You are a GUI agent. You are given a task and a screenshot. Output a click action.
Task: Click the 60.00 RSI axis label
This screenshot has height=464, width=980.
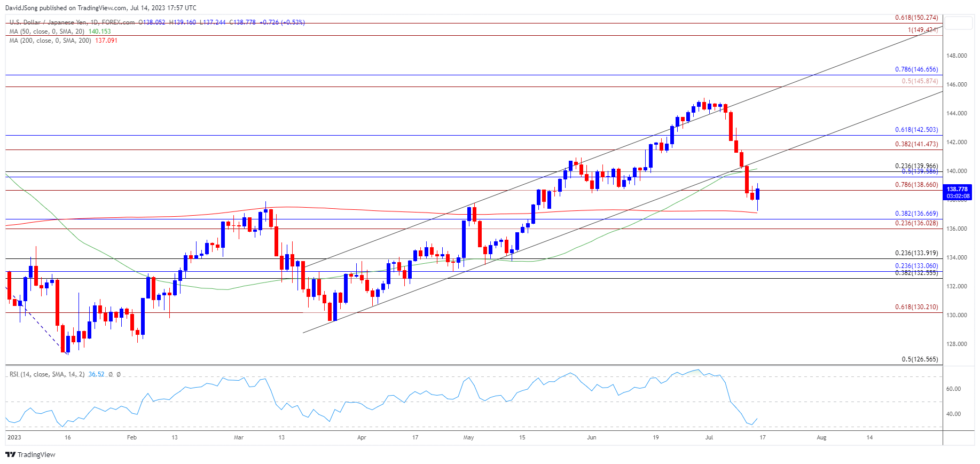953,389
